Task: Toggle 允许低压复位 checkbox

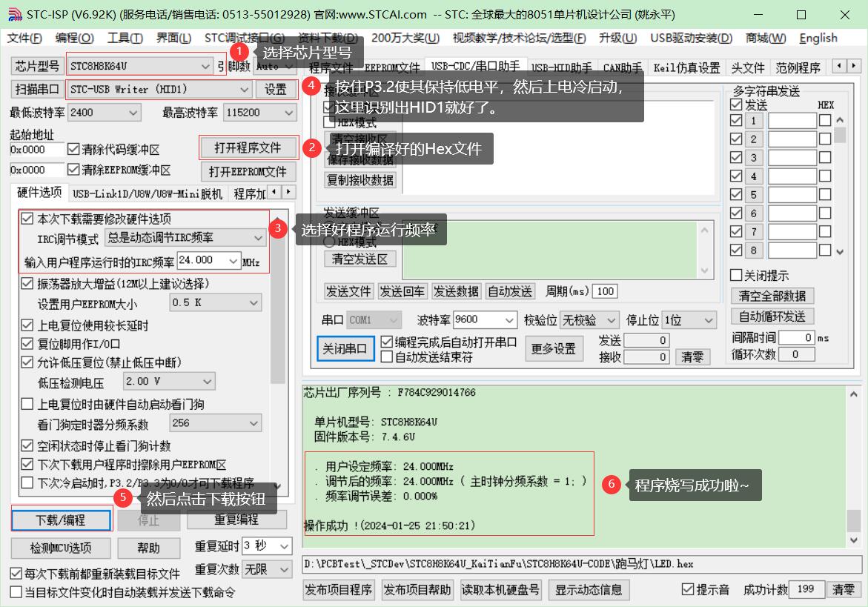Action: pos(27,362)
